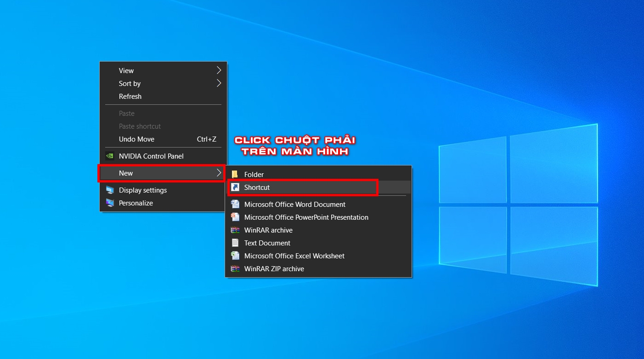The width and height of the screenshot is (644, 359).
Task: Click the NVIDIA Control Panel icon
Action: [x=110, y=156]
